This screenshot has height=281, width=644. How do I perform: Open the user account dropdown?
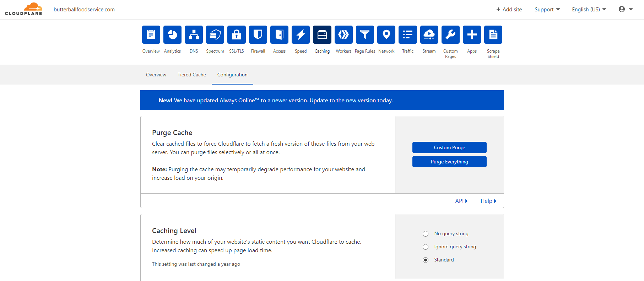point(626,9)
